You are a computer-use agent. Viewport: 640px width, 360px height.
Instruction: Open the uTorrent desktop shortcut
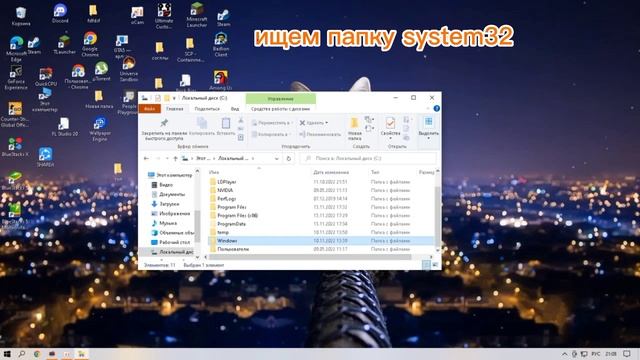click(101, 71)
